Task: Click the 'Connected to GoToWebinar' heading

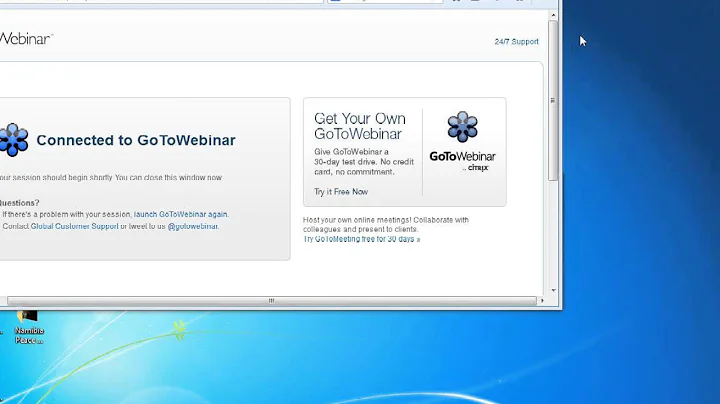Action: click(136, 140)
